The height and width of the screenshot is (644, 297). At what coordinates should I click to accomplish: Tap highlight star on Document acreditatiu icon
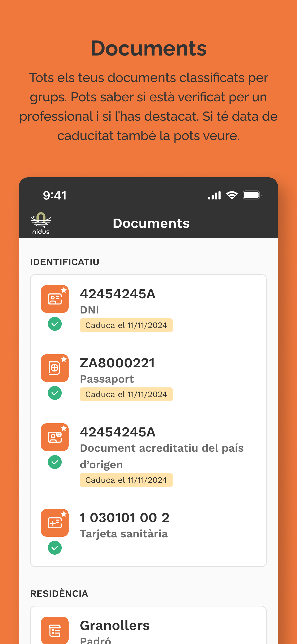click(x=64, y=428)
